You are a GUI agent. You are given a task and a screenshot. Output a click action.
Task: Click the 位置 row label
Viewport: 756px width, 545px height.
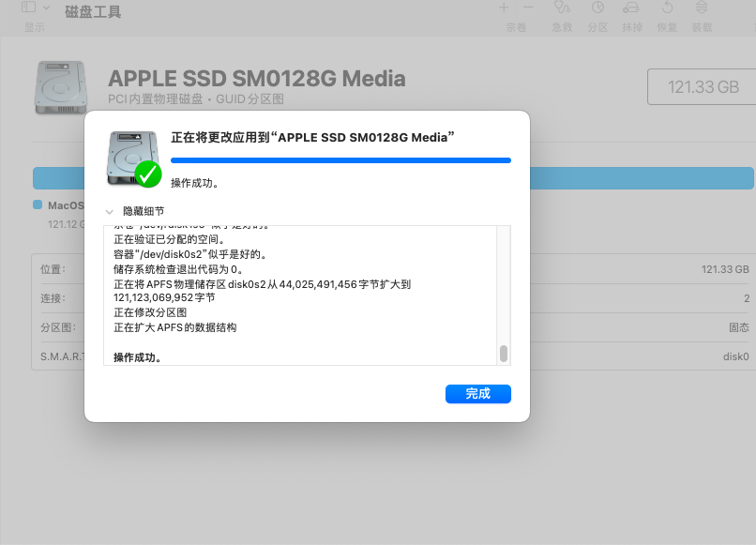tap(53, 269)
